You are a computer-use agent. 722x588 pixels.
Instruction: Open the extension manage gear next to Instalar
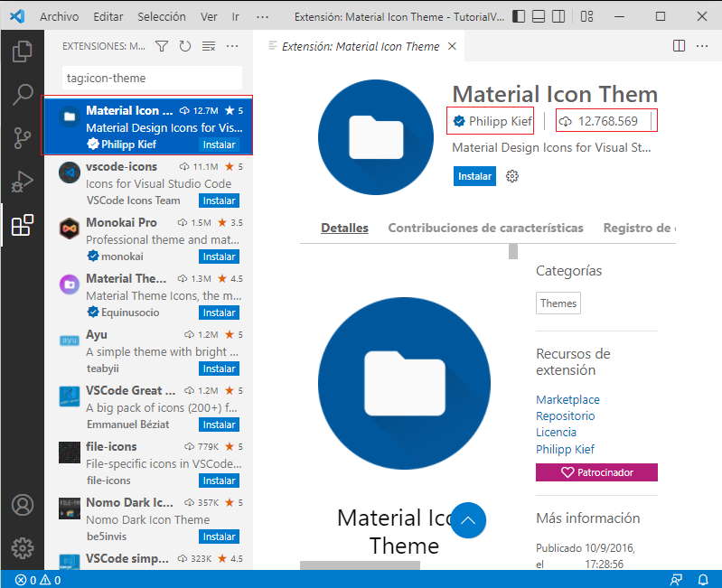click(512, 176)
